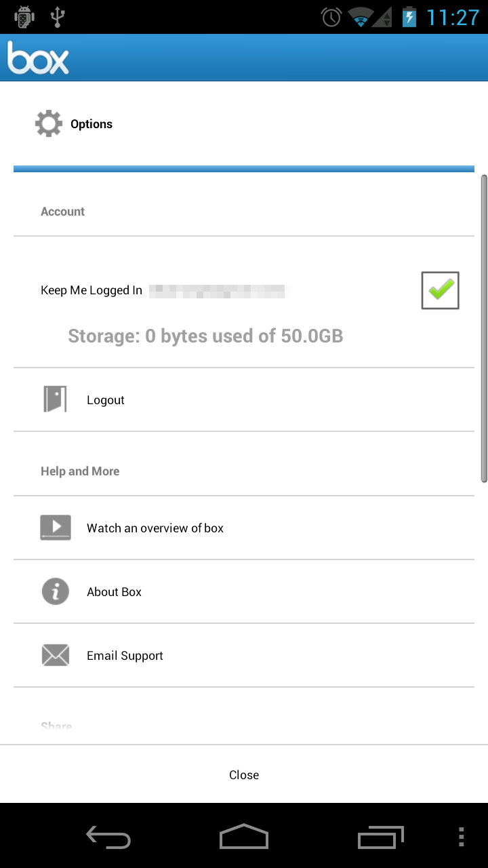The image size is (488, 868).
Task: Open the three-dot overflow menu
Action: (461, 837)
